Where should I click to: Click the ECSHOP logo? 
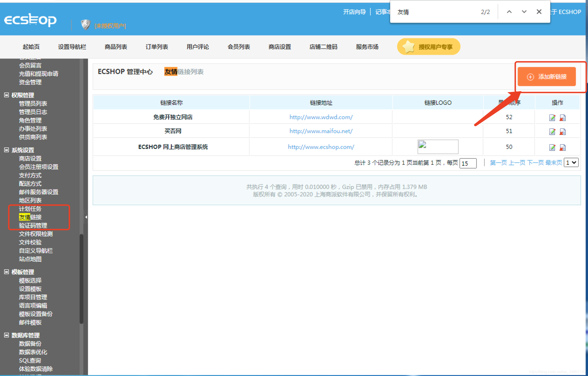click(x=30, y=20)
